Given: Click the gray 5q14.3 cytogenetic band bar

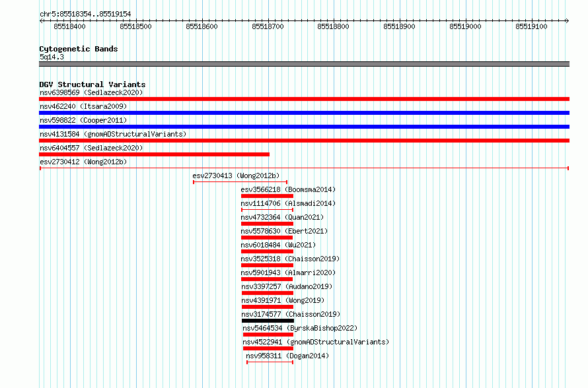Looking at the screenshot, I should (304, 64).
